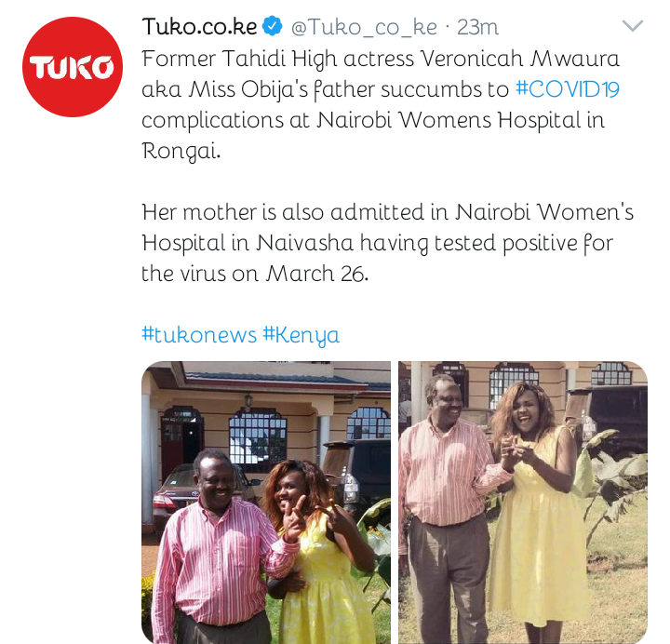Click the text 'the virus on March 26'

click(x=255, y=274)
